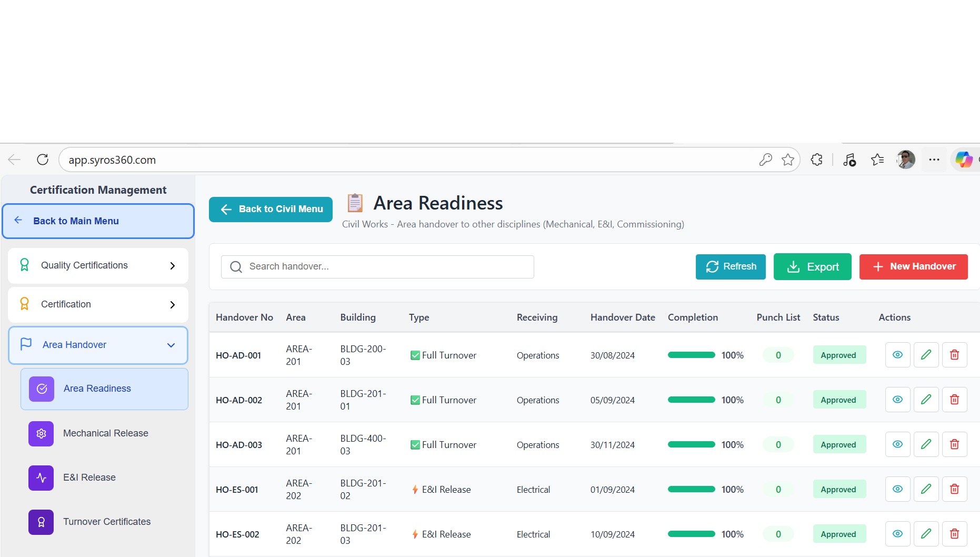Screen dimensions: 980x557
Task: Click the edit pencil icon for HO-AD-001
Action: tap(926, 355)
